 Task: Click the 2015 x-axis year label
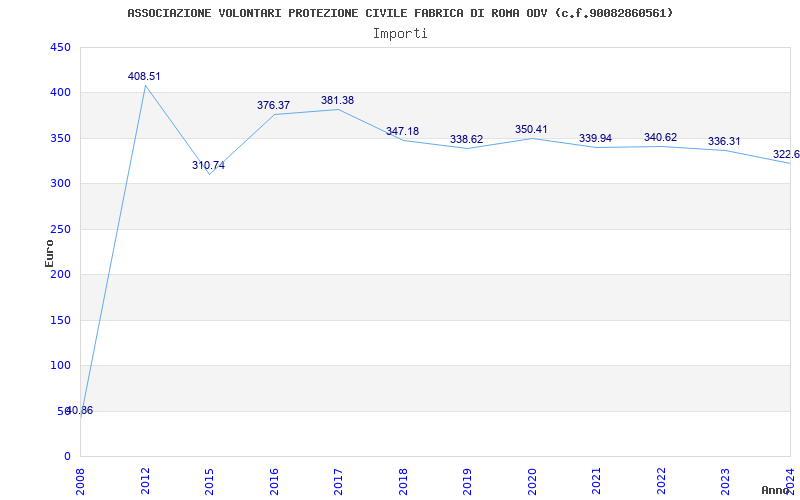(210, 480)
